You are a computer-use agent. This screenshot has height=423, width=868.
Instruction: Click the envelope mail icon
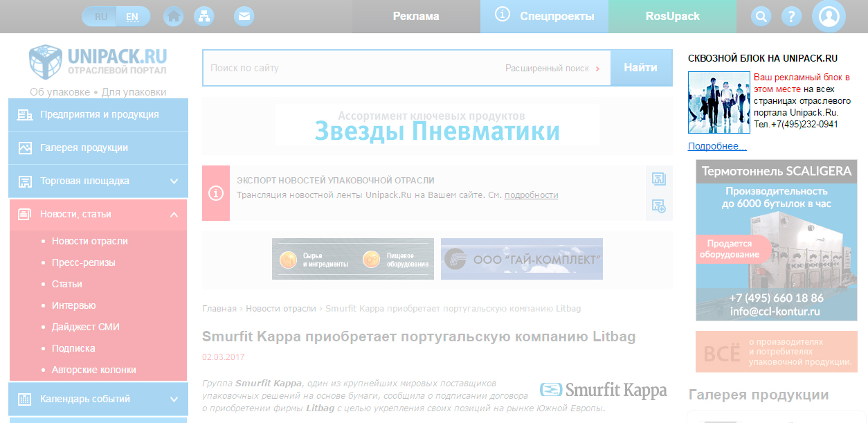(x=244, y=17)
